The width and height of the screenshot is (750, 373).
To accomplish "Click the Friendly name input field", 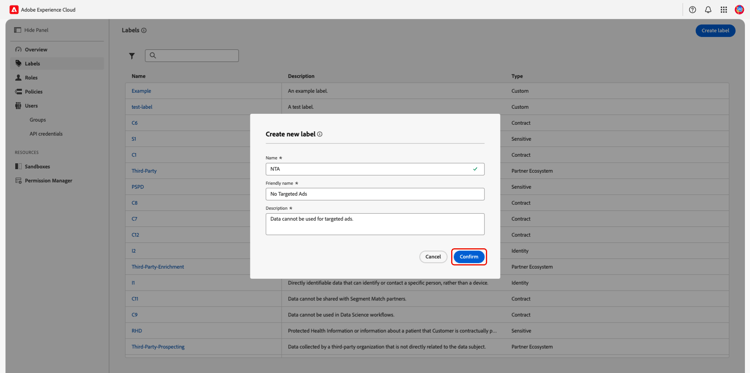I will (x=375, y=194).
